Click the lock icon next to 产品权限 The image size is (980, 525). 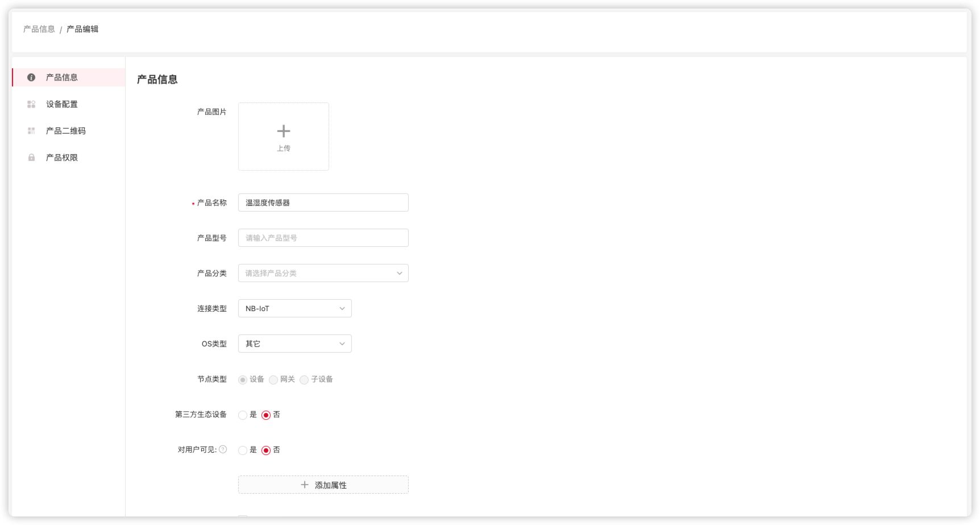(x=31, y=157)
